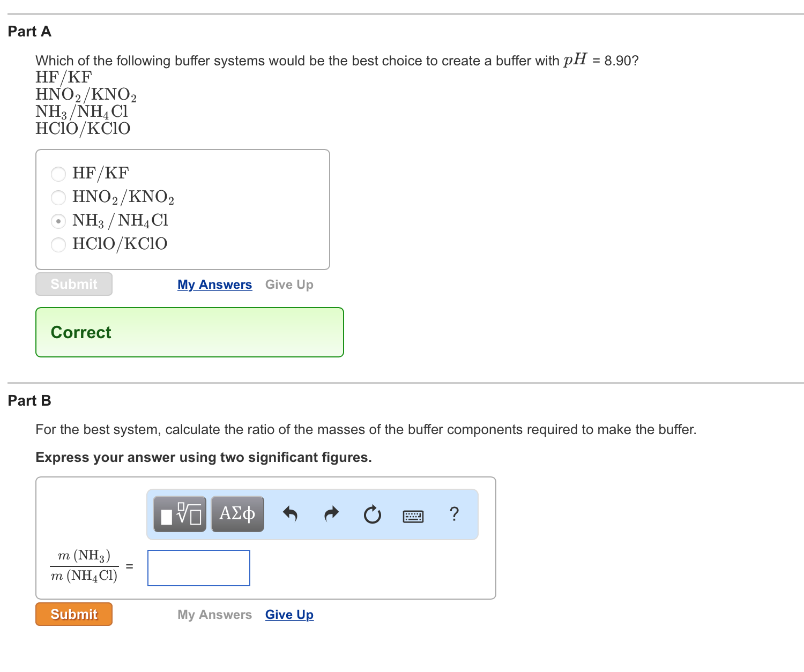This screenshot has height=672, width=804.
Task: Insert a Greek symbol using ΑΣφ
Action: (x=237, y=513)
